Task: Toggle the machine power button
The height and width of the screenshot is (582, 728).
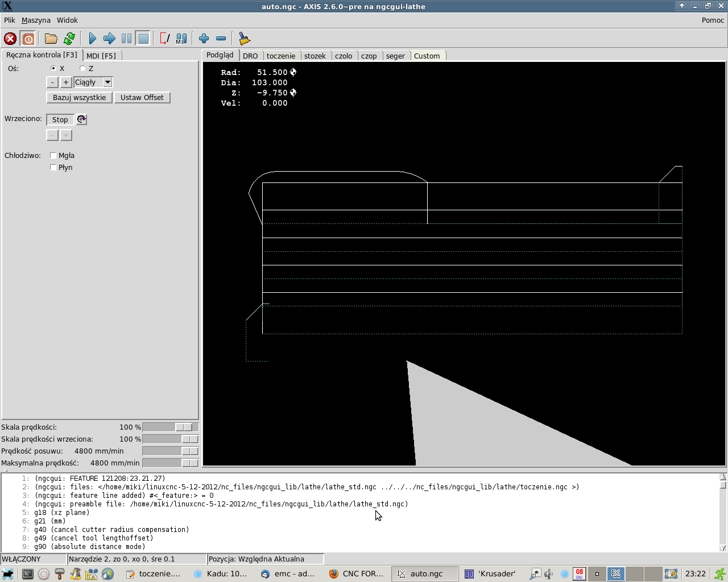Action: [28, 39]
